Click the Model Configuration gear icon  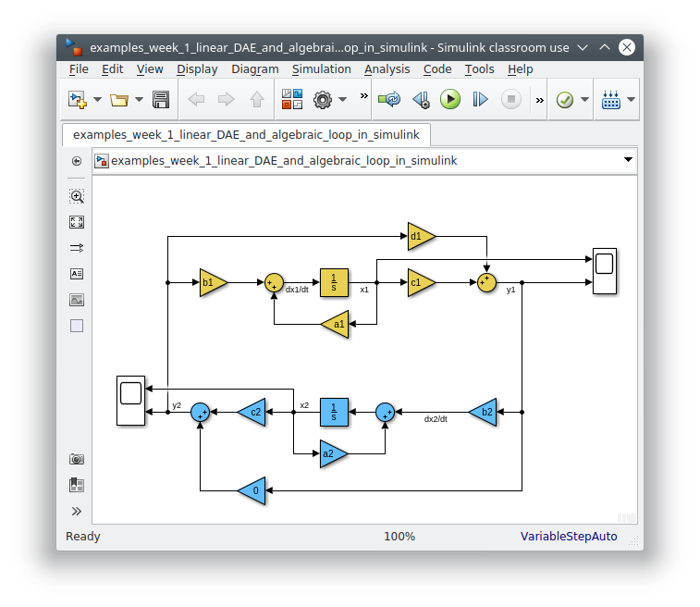(323, 99)
